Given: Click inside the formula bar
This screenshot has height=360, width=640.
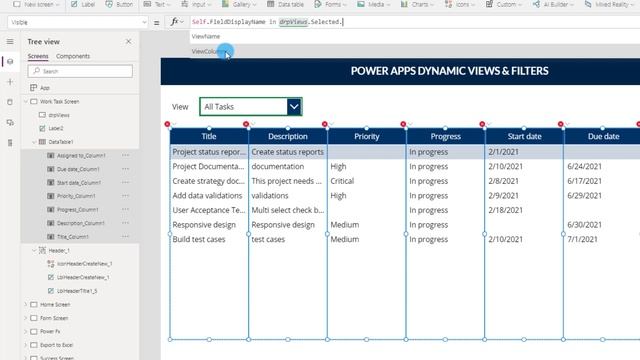Looking at the screenshot, I should pos(414,22).
